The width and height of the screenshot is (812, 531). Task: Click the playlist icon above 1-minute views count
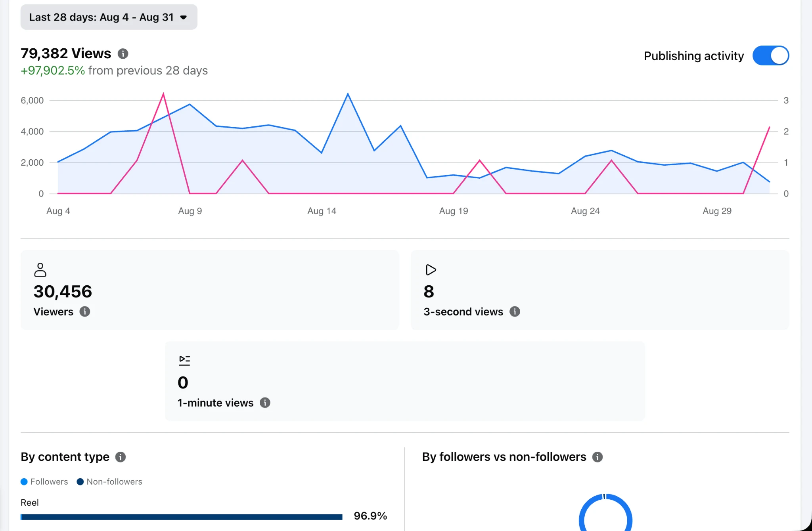184,360
